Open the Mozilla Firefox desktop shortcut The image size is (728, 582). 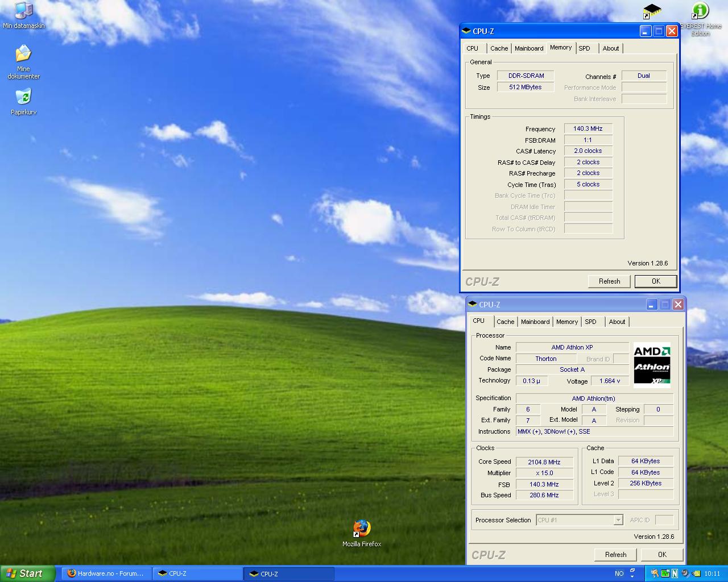(x=362, y=533)
